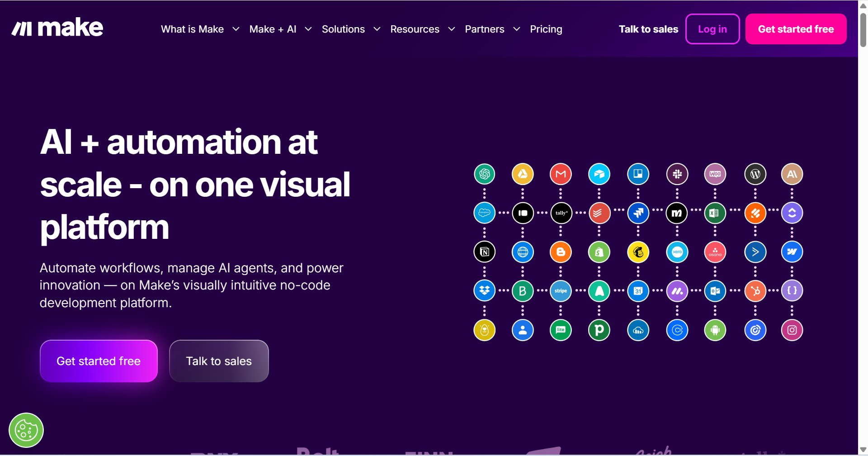The width and height of the screenshot is (868, 456).
Task: Select the Gmail app icon
Action: (561, 174)
